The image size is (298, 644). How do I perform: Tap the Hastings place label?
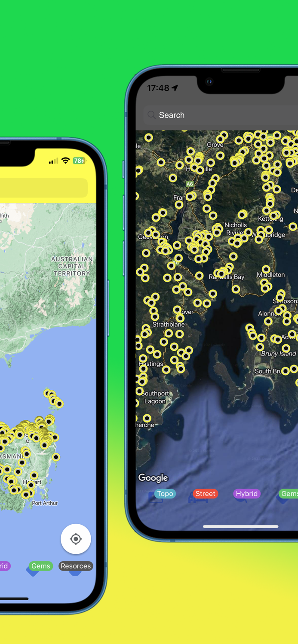(151, 364)
